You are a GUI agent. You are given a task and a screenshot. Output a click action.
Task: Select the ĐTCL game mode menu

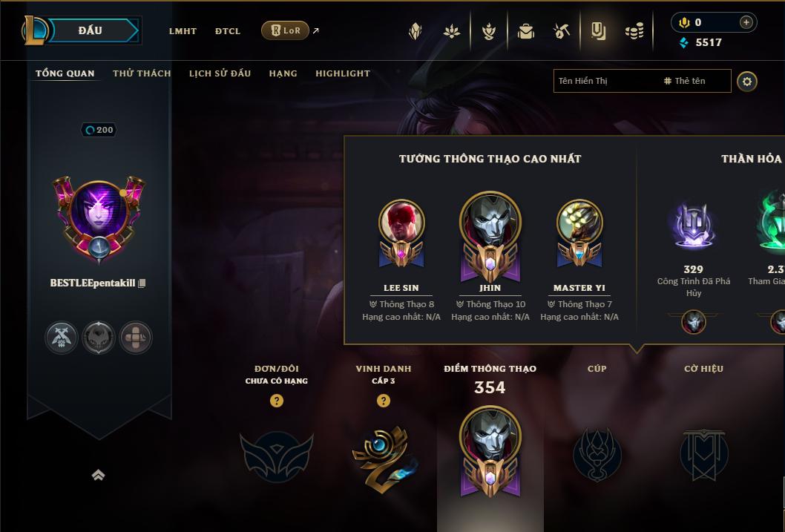[x=228, y=31]
